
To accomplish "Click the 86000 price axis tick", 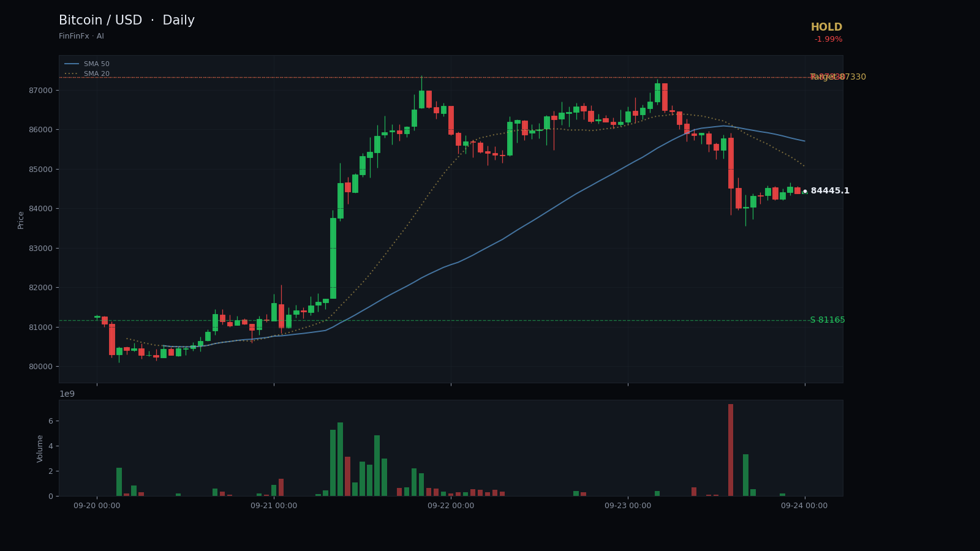I will (x=41, y=130).
